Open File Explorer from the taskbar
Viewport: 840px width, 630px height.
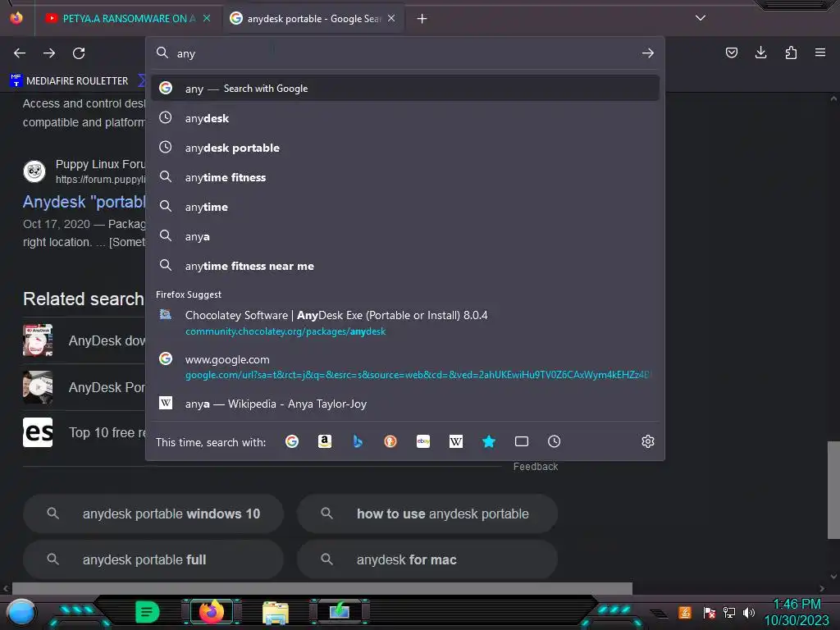coord(276,612)
